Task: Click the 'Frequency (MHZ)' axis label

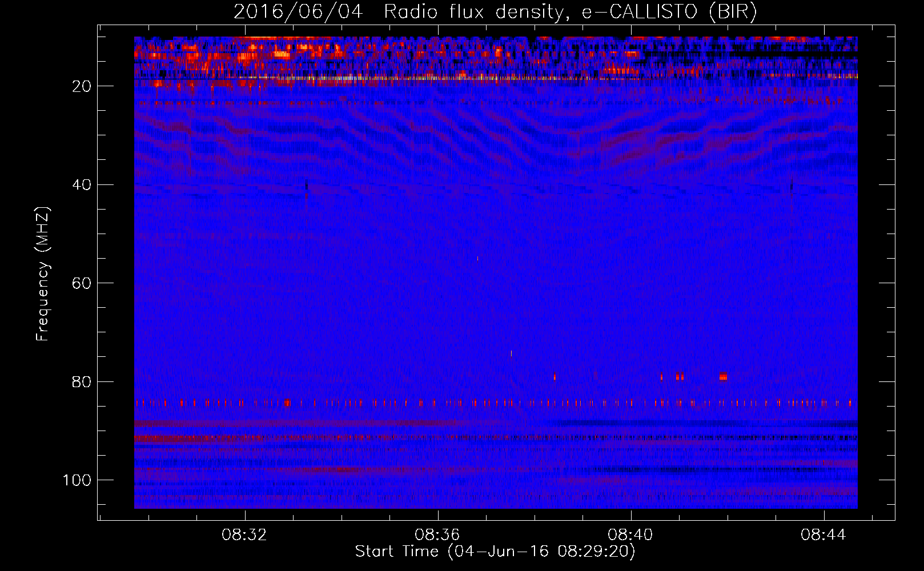Action: click(43, 274)
